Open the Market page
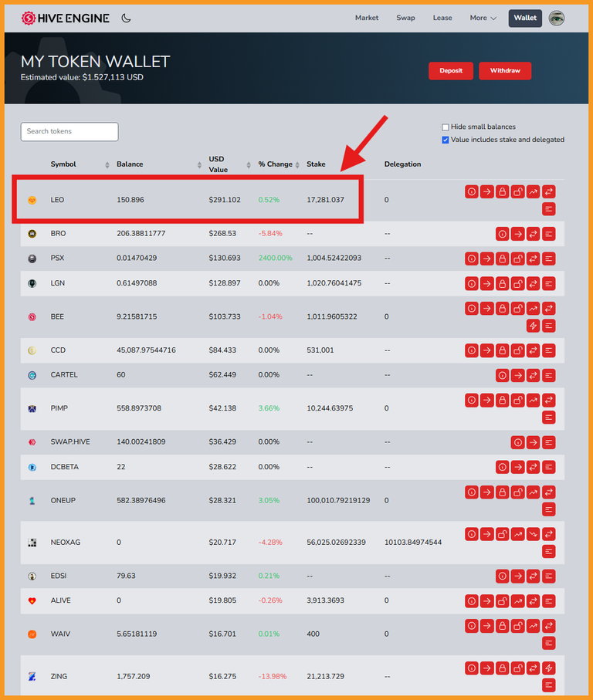Image resolution: width=593 pixels, height=700 pixels. tap(367, 18)
